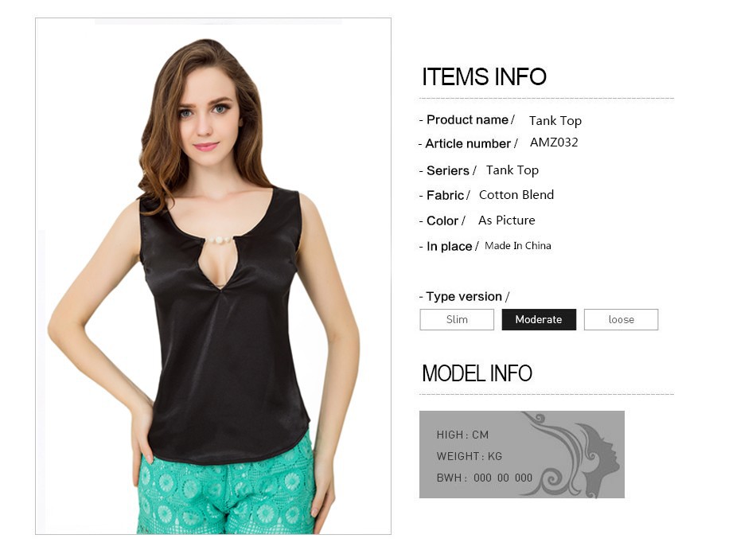756x558 pixels.
Task: Click the BWH 000 00 000 field
Action: tap(484, 478)
